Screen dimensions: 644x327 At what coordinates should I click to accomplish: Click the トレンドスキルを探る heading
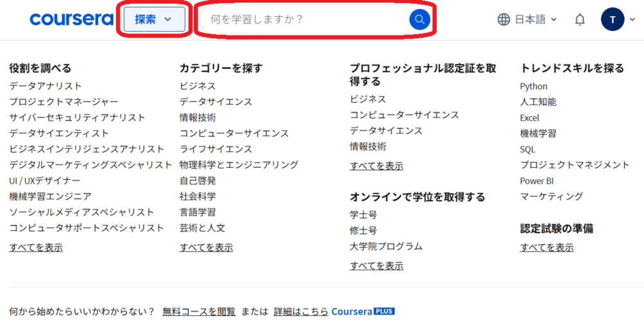572,68
